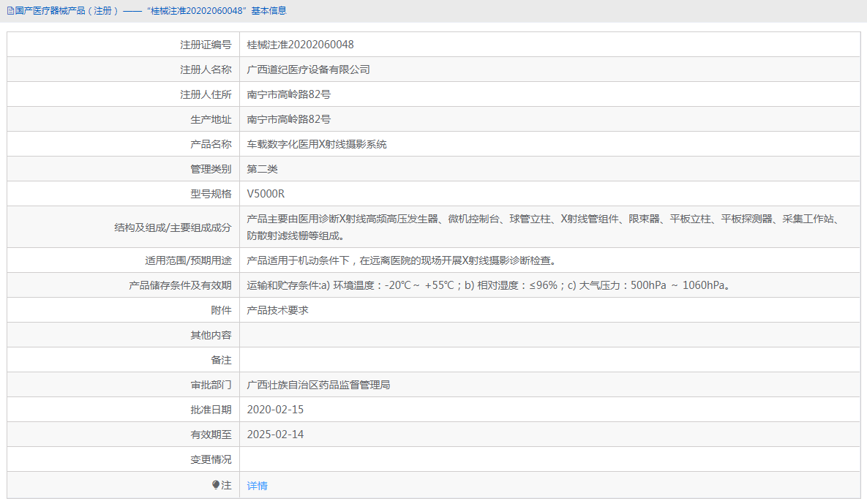Click the lightbulb icon next to 注
The width and height of the screenshot is (867, 504).
coord(214,485)
